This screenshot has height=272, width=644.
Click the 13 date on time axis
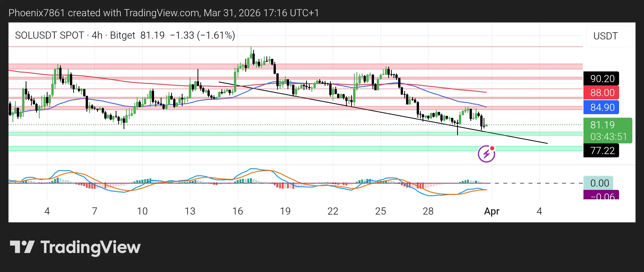pyautogui.click(x=190, y=211)
